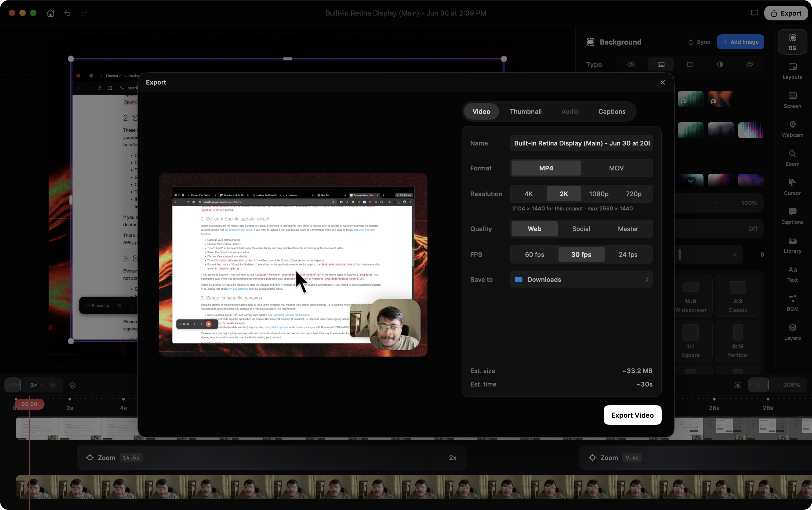
Task: Click the Export Video button
Action: (632, 415)
